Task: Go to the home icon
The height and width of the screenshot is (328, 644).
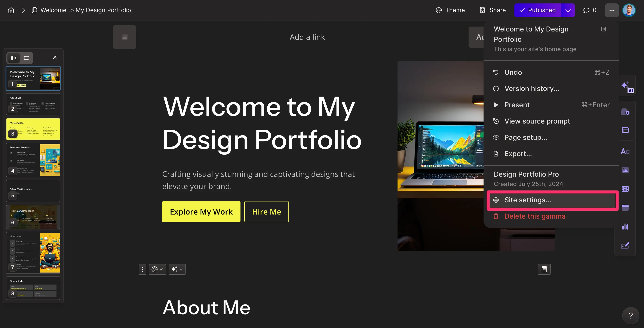Action: coord(11,10)
